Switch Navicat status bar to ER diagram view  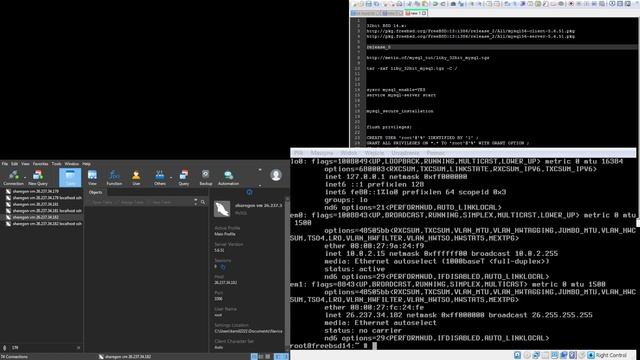click(268, 356)
